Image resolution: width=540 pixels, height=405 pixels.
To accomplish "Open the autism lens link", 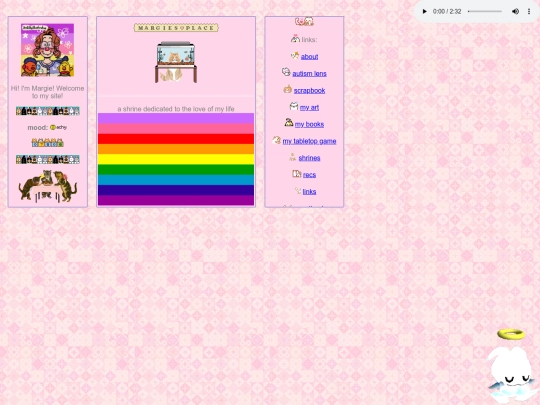I will pos(309,73).
